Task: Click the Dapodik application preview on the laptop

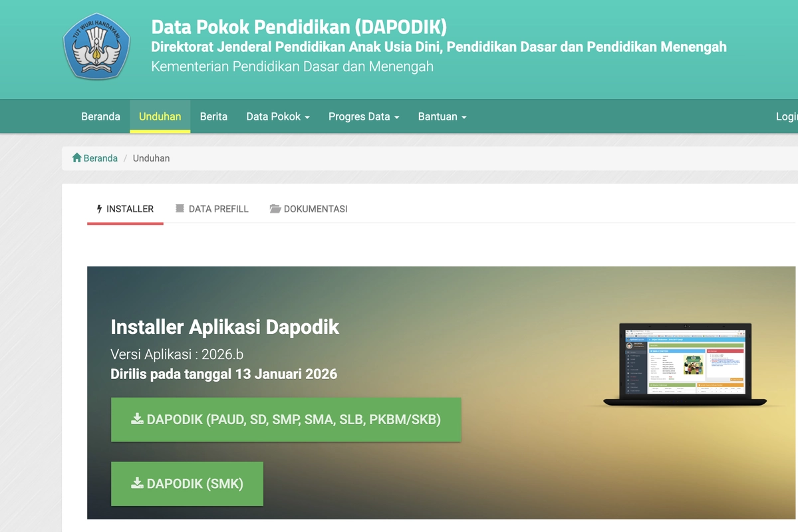Action: (x=685, y=362)
